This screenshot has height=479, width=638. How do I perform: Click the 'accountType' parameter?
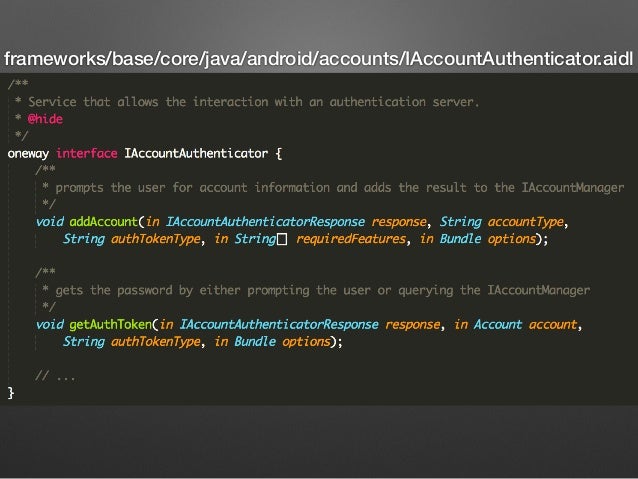click(526, 222)
